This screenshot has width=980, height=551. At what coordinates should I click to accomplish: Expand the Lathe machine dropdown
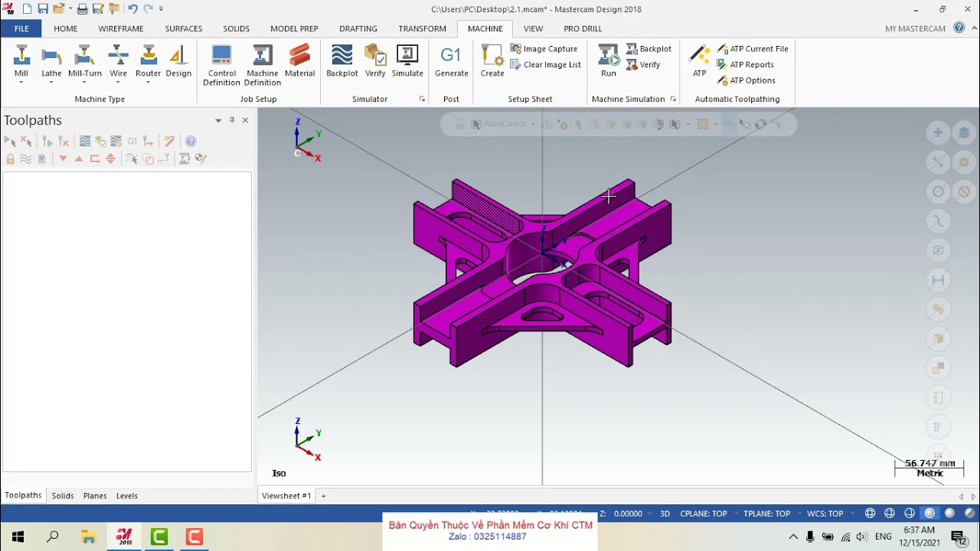[x=51, y=82]
